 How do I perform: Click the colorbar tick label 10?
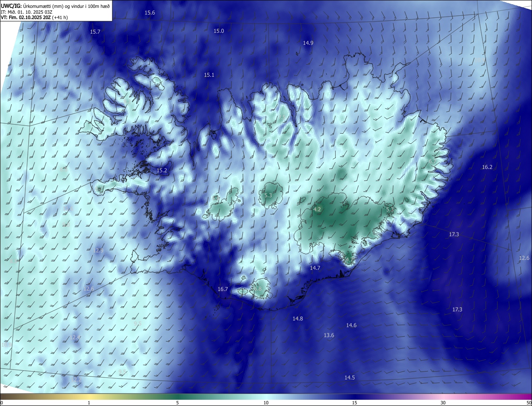(x=266, y=403)
